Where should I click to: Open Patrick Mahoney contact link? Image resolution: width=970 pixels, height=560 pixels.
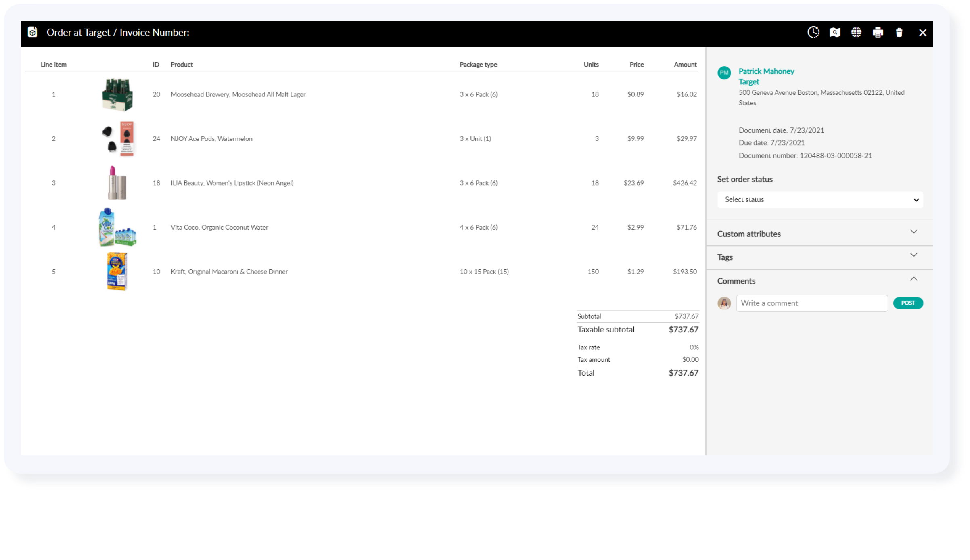(766, 71)
